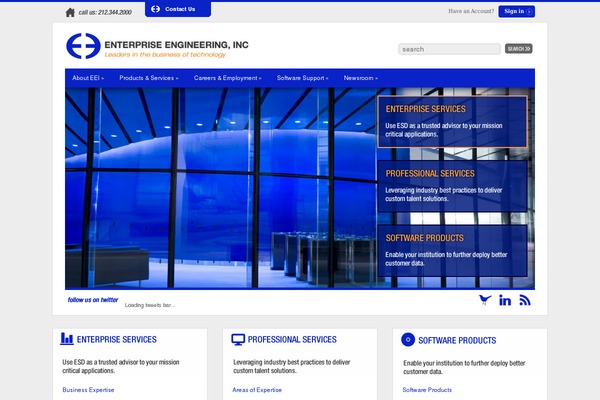
Task: Click the 'Loading tweets' status text
Action: pos(150,305)
